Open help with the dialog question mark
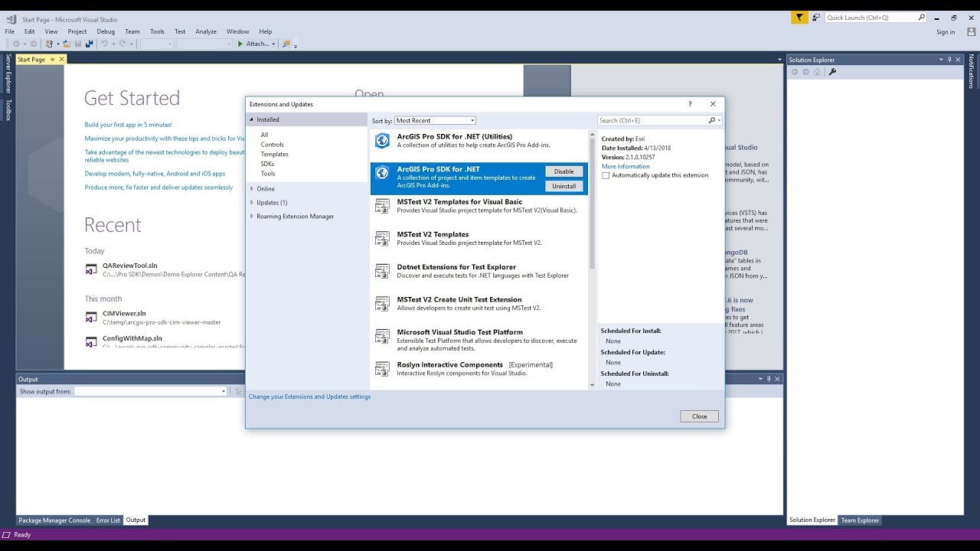Image resolution: width=980 pixels, height=551 pixels. (690, 104)
